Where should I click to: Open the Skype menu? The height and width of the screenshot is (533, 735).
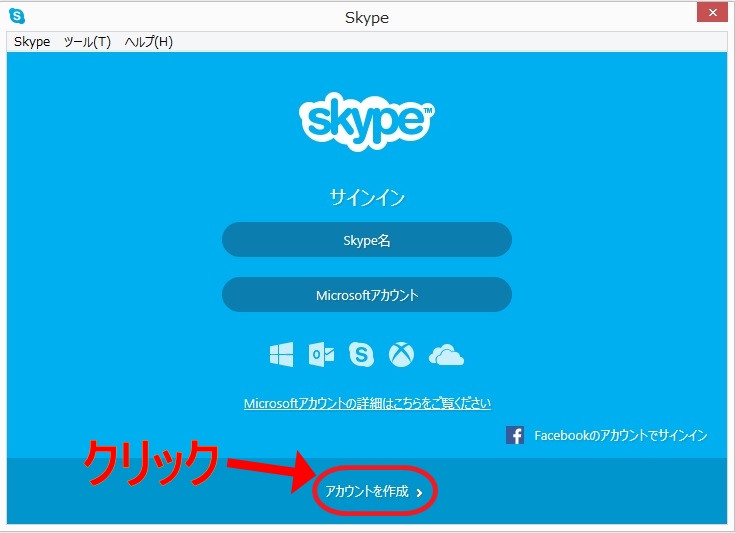tap(32, 42)
